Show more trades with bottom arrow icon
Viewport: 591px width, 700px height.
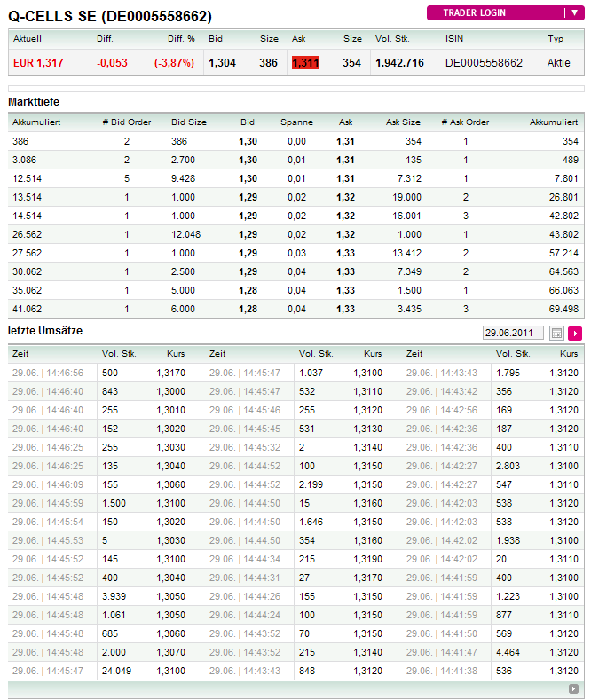click(x=573, y=688)
